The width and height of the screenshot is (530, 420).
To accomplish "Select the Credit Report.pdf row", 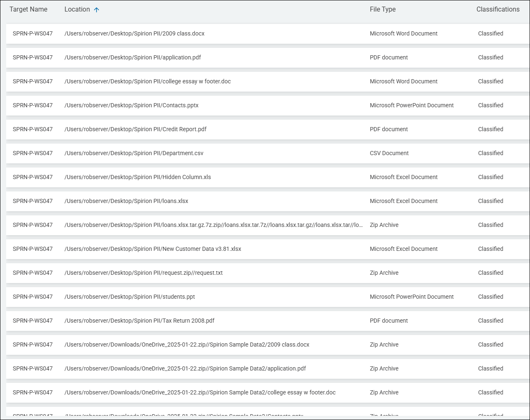I will [135, 130].
